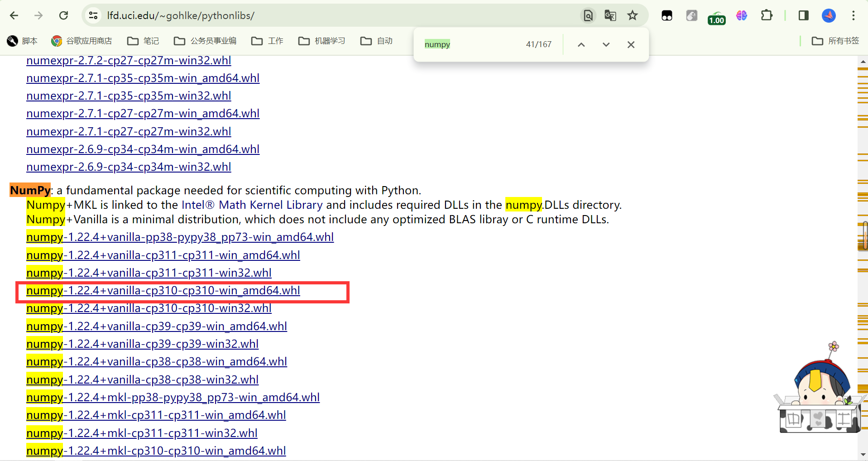
Task: Open the grey square extension icon
Action: click(x=691, y=16)
